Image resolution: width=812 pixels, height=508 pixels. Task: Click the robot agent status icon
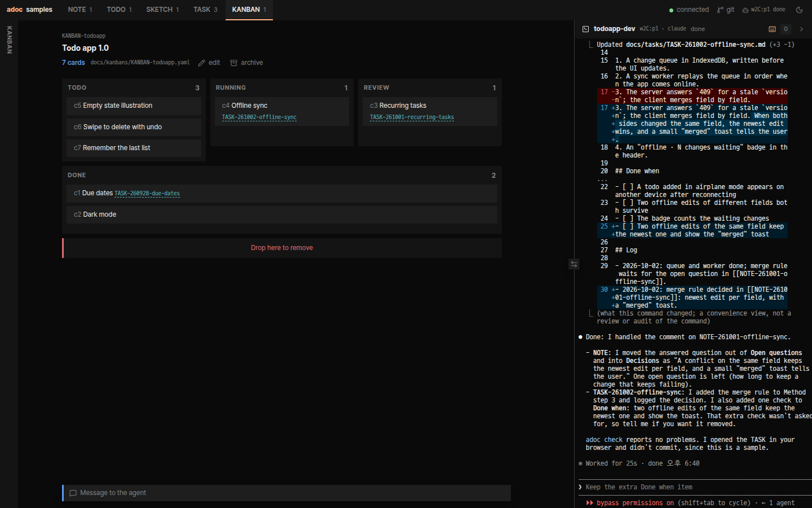[x=745, y=10]
